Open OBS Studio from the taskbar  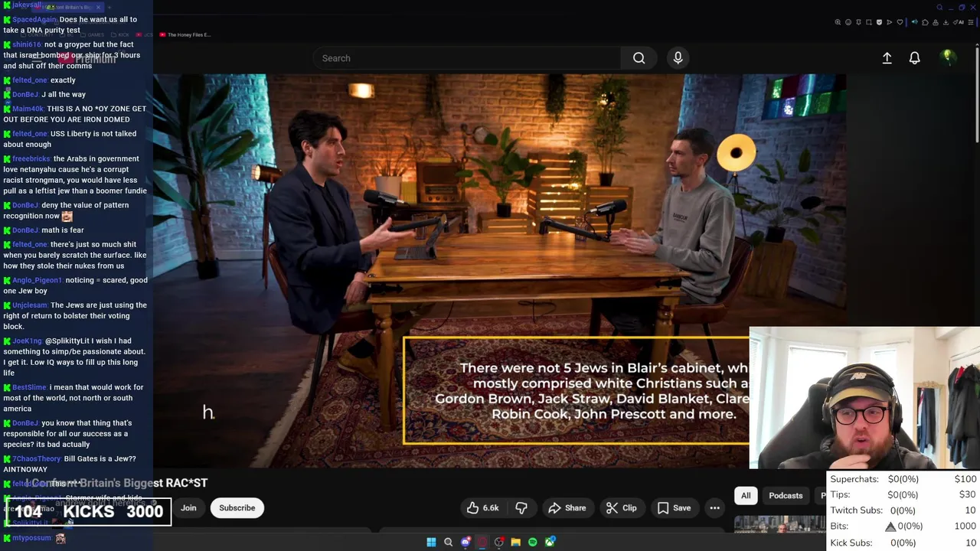[x=499, y=542]
